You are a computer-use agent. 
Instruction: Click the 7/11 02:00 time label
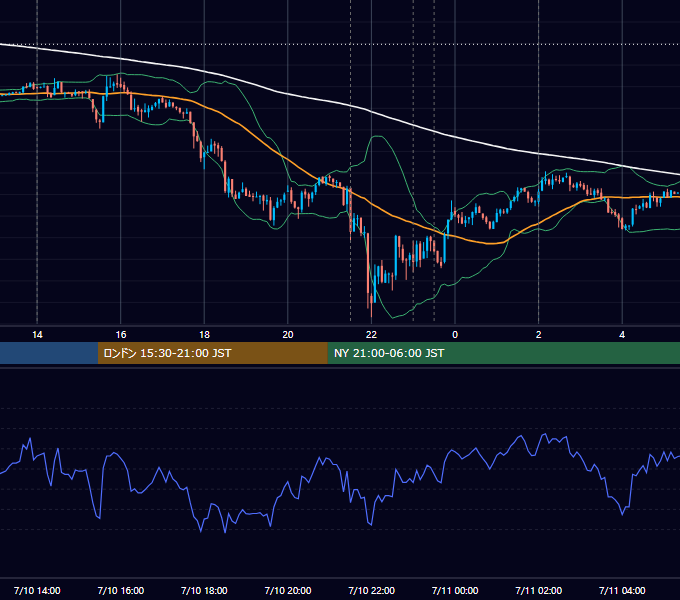539,590
